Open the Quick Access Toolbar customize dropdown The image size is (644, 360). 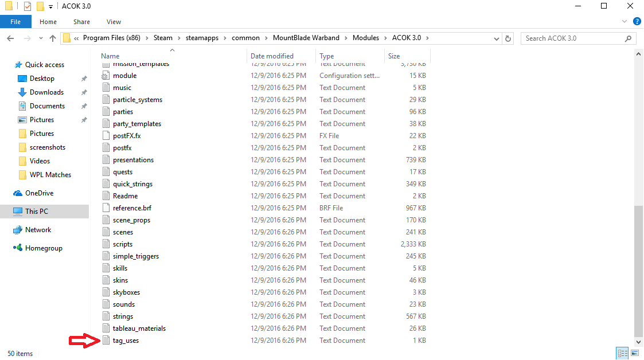click(x=50, y=6)
